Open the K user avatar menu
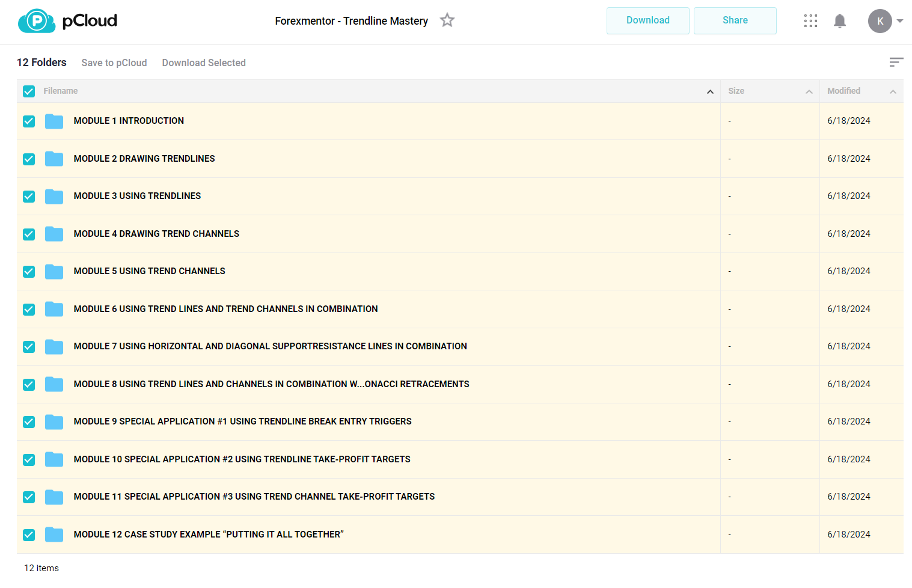Screen dimensions: 912x588 click(x=880, y=21)
